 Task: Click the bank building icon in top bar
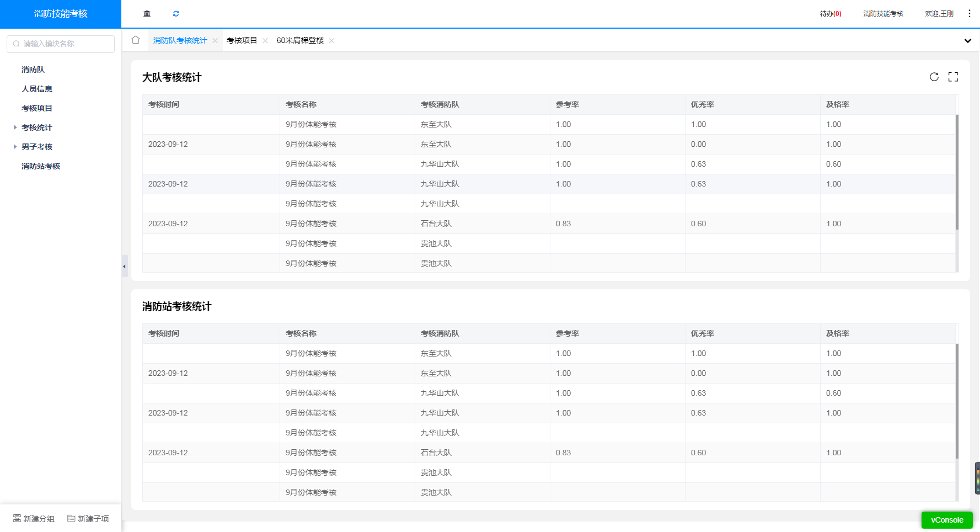[x=147, y=14]
